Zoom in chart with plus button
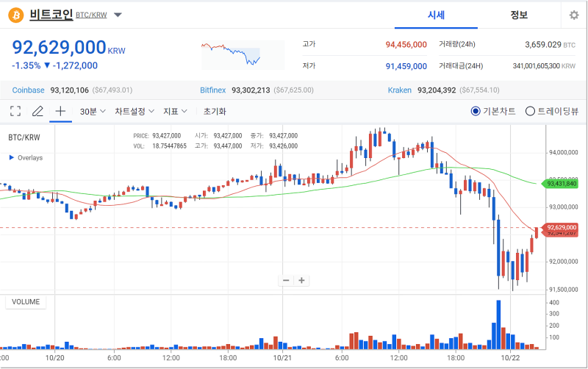 point(301,281)
